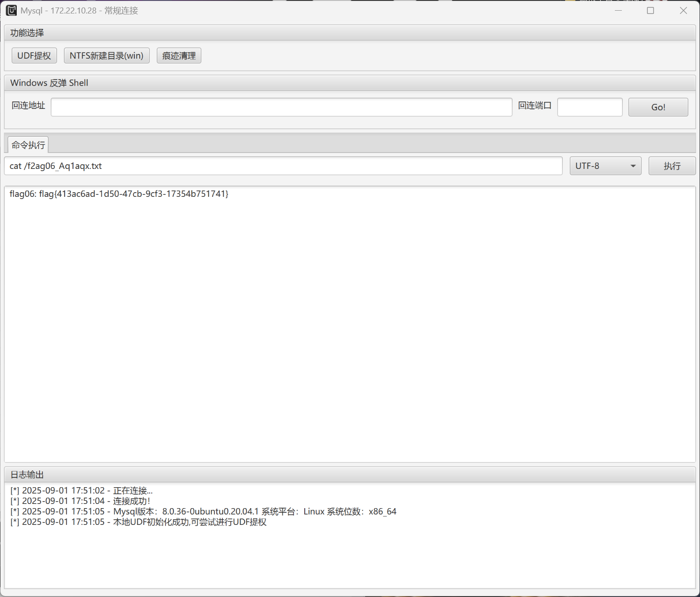Image resolution: width=700 pixels, height=597 pixels.
Task: Click the app logo in the title bar
Action: (x=11, y=10)
